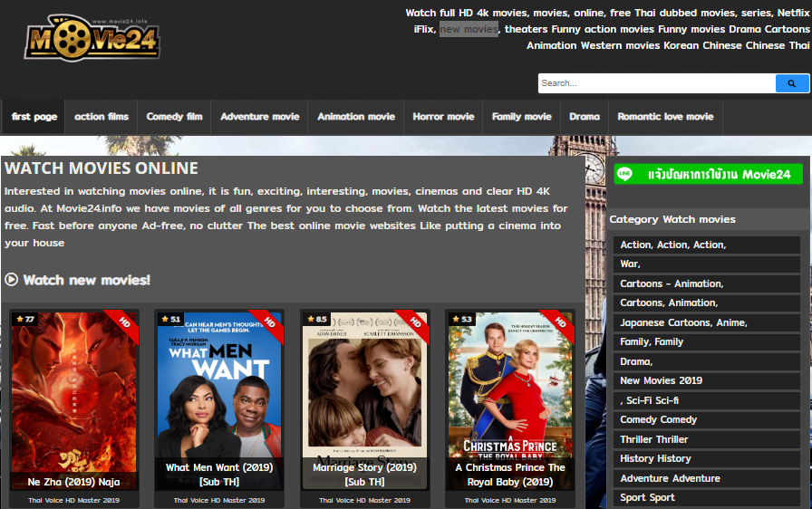Select the 'Family, Family' category
This screenshot has height=509, width=812.
pos(707,341)
